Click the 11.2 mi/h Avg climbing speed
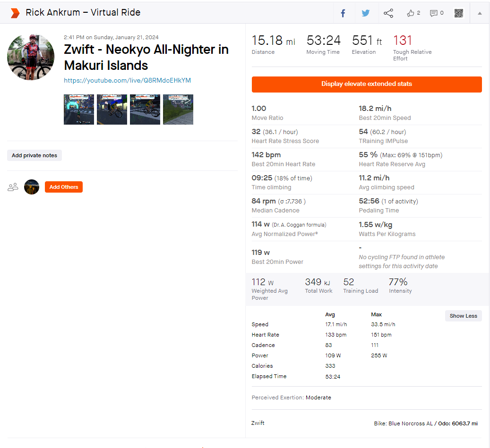This screenshot has width=490, height=448. click(x=387, y=182)
